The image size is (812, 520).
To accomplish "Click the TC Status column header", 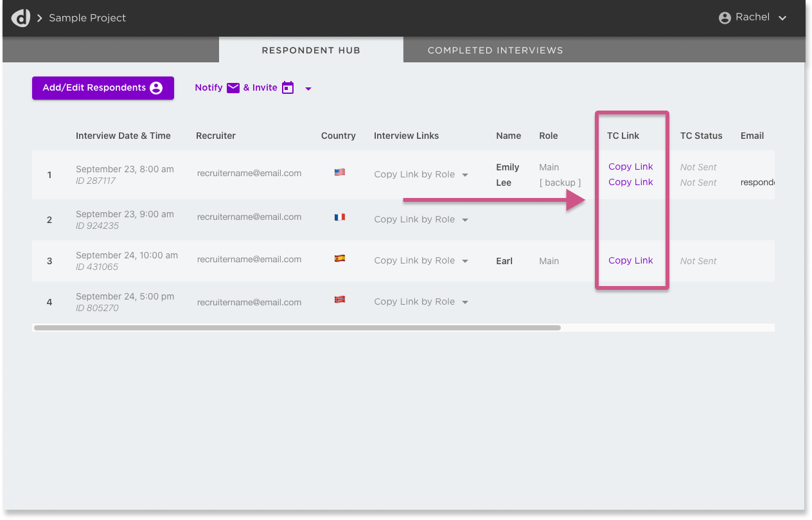I will point(702,136).
